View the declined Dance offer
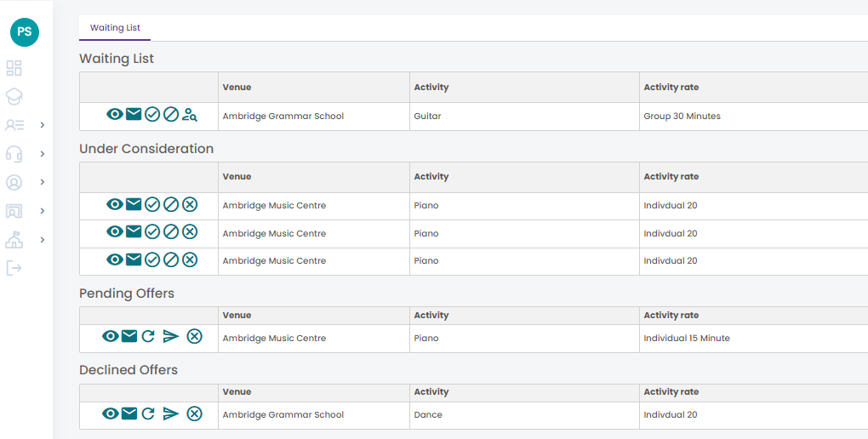868x439 pixels. (110, 413)
